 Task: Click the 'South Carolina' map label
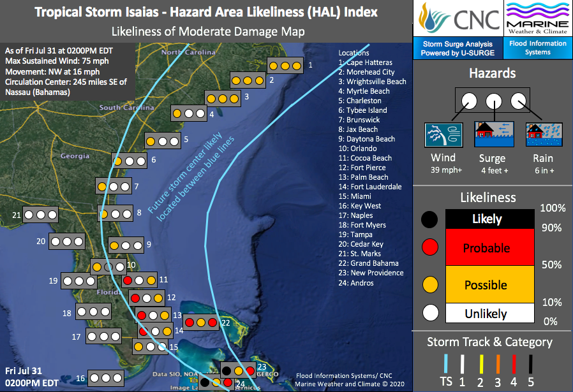coord(126,107)
